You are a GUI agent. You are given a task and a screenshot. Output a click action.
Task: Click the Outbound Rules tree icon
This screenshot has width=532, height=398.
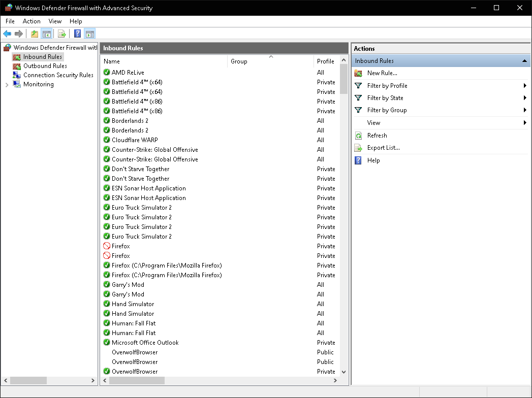pyautogui.click(x=17, y=66)
